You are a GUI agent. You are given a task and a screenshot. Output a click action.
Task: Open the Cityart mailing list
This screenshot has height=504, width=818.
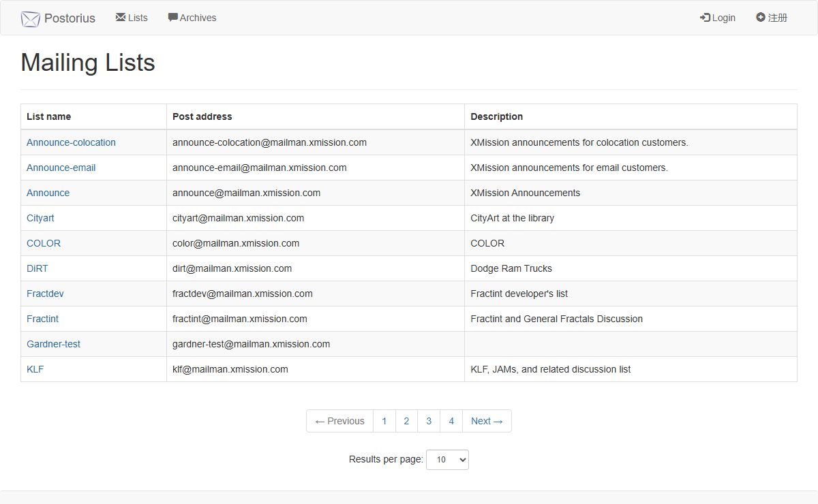[x=40, y=218]
